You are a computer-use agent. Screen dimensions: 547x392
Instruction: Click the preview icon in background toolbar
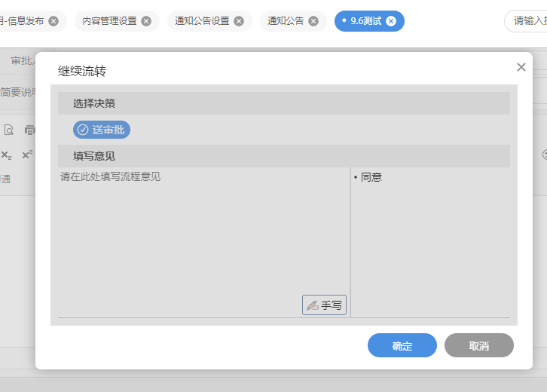pyautogui.click(x=9, y=130)
